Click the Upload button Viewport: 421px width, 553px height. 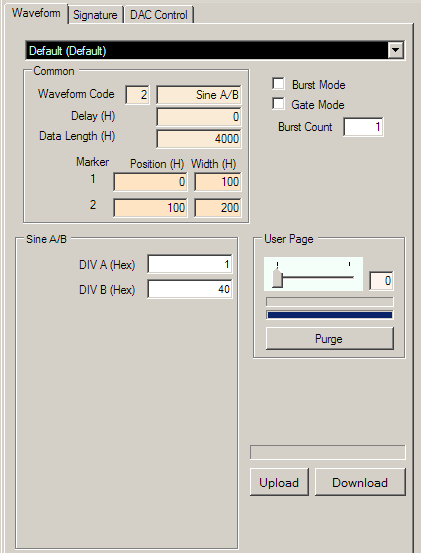pyautogui.click(x=279, y=482)
